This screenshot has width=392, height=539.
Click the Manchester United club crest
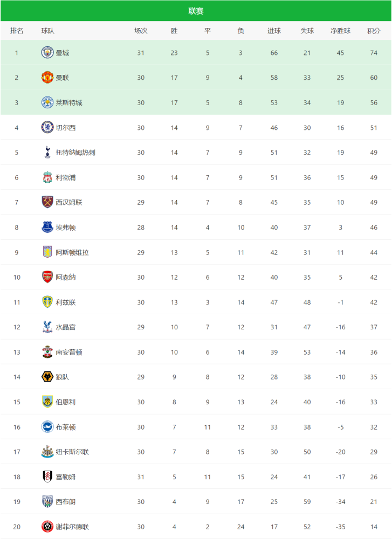47,78
